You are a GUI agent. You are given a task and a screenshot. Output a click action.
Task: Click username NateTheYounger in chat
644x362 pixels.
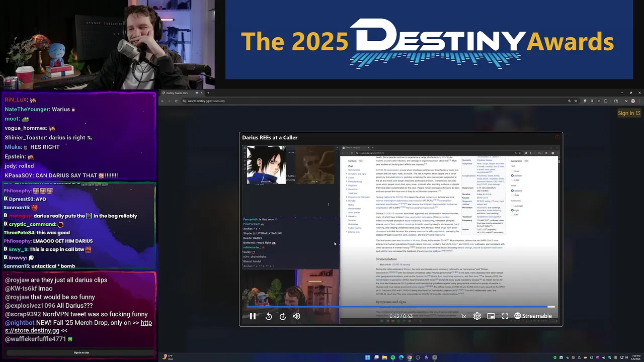27,109
